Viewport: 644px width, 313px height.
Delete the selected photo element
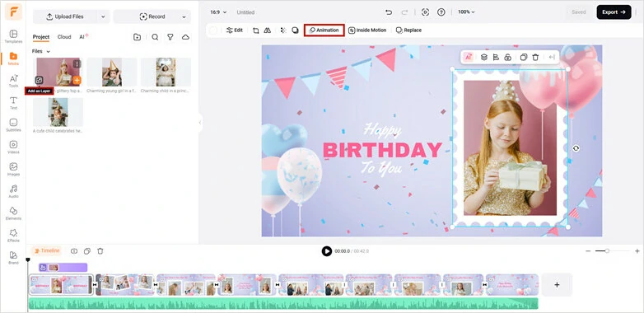[535, 57]
